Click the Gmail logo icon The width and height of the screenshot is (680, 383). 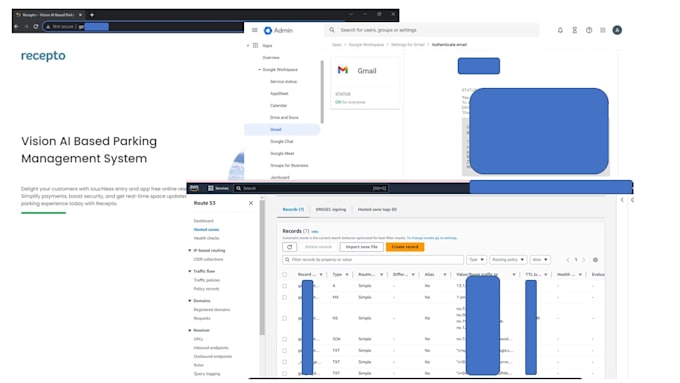[x=343, y=70]
